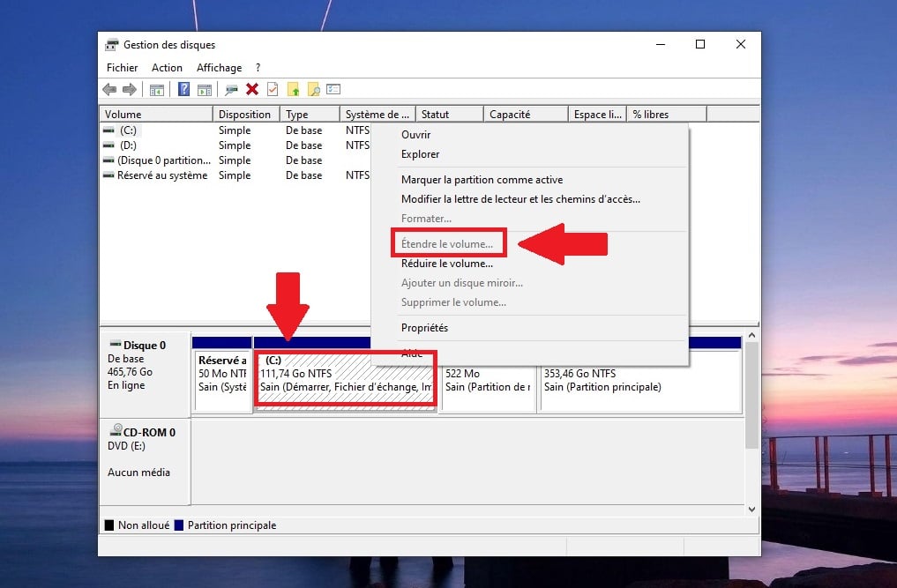897x588 pixels.
Task: Open the Fichier menu
Action: [122, 67]
